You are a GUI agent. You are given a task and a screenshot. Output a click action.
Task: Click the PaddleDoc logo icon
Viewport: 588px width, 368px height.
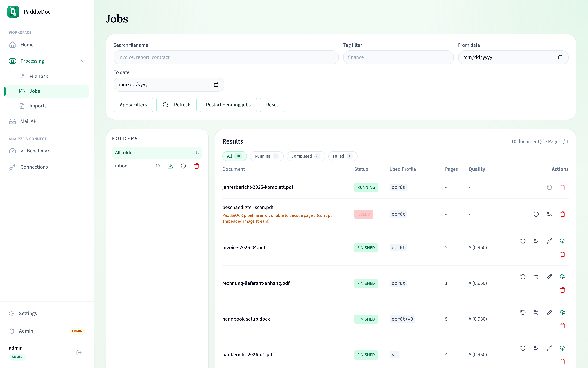pyautogui.click(x=13, y=12)
